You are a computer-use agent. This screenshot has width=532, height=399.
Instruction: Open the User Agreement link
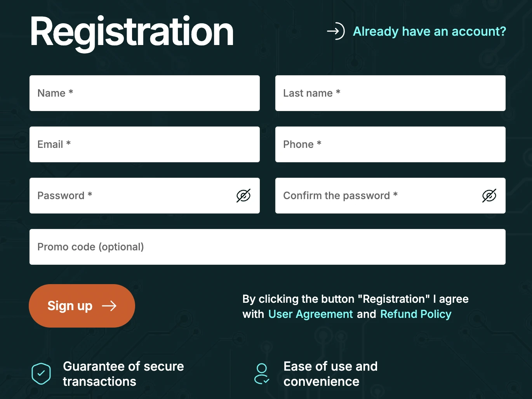coord(310,314)
